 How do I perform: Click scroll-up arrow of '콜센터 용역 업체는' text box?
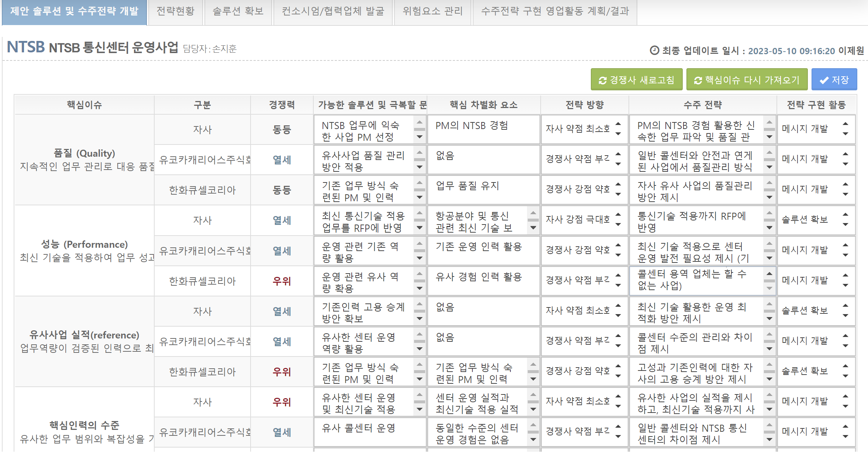click(x=769, y=274)
